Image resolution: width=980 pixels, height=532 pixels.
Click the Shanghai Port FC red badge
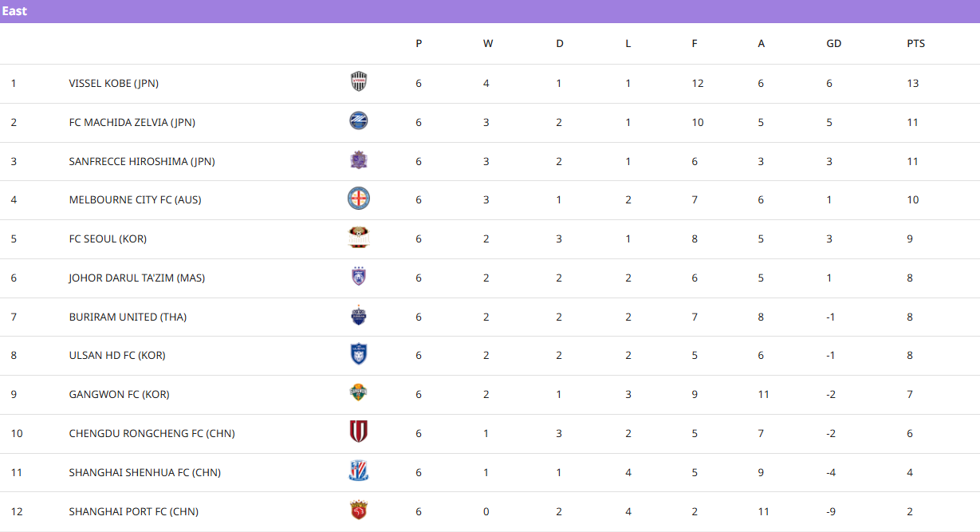click(x=359, y=510)
